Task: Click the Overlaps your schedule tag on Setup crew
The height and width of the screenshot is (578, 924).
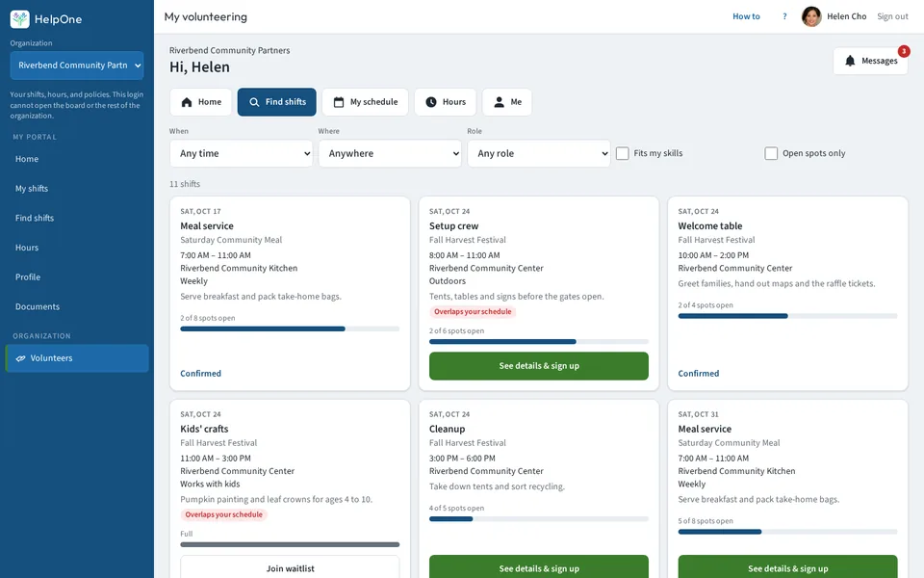Action: (x=473, y=312)
